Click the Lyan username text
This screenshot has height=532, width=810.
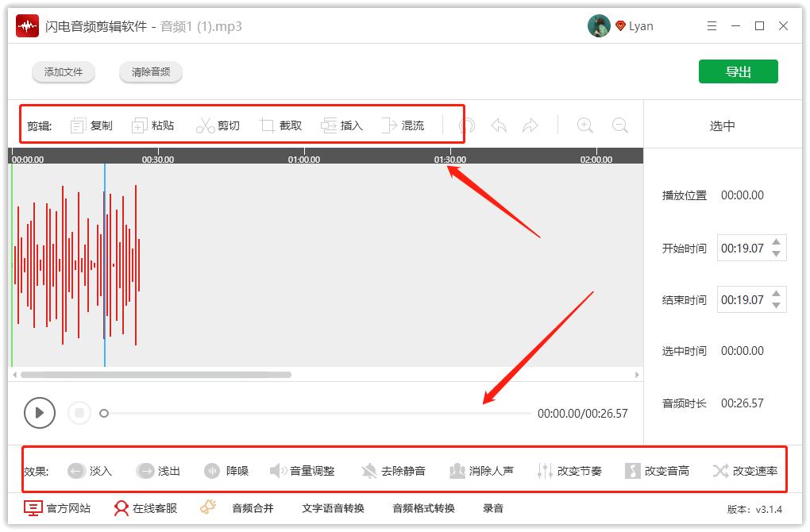tap(641, 26)
